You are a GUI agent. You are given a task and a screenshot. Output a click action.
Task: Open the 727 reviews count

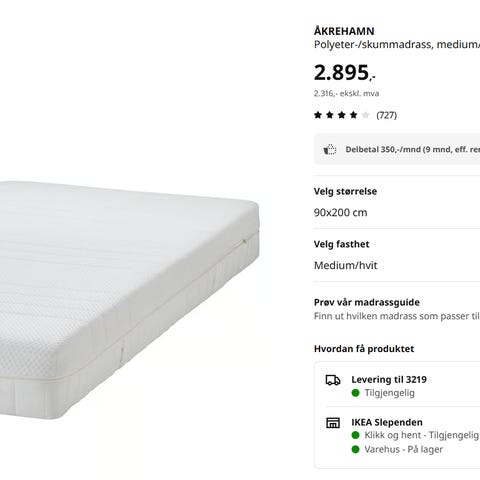(x=386, y=115)
